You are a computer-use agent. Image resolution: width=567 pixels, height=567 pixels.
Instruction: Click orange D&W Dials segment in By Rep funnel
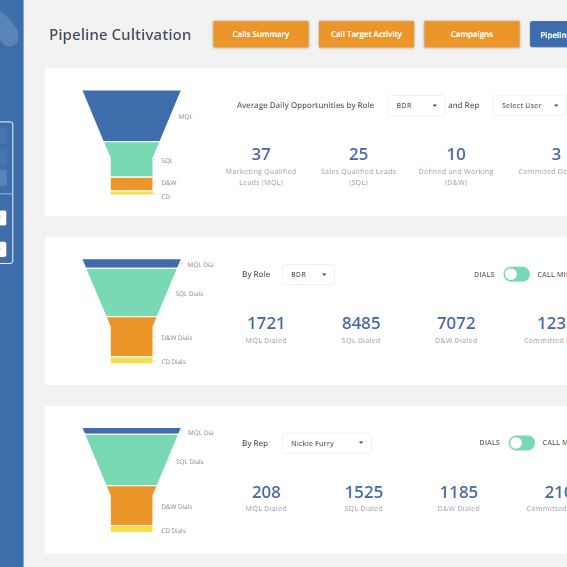[x=132, y=505]
